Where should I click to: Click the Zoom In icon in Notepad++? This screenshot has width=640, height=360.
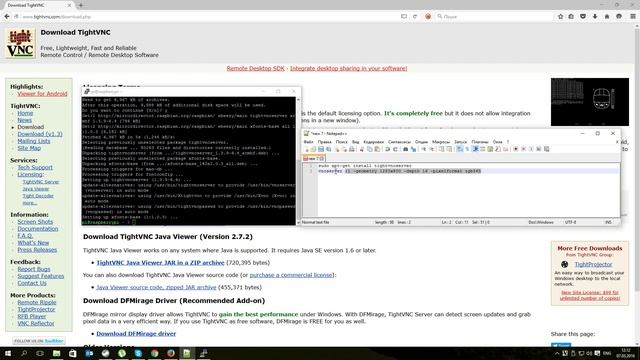[x=424, y=149]
